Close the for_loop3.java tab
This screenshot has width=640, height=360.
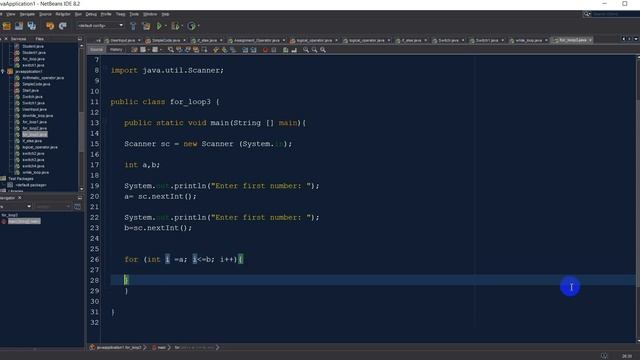click(x=590, y=40)
